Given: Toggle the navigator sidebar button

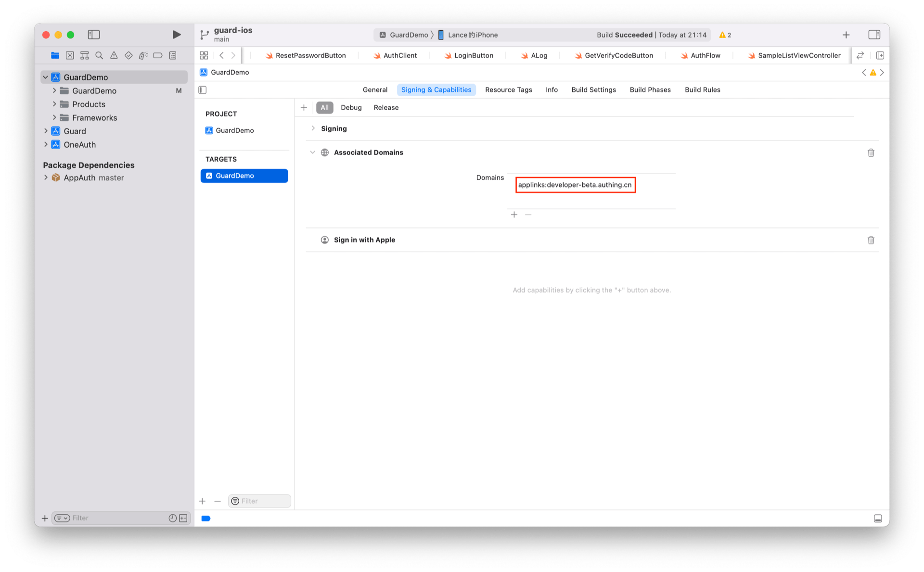Looking at the screenshot, I should point(94,35).
